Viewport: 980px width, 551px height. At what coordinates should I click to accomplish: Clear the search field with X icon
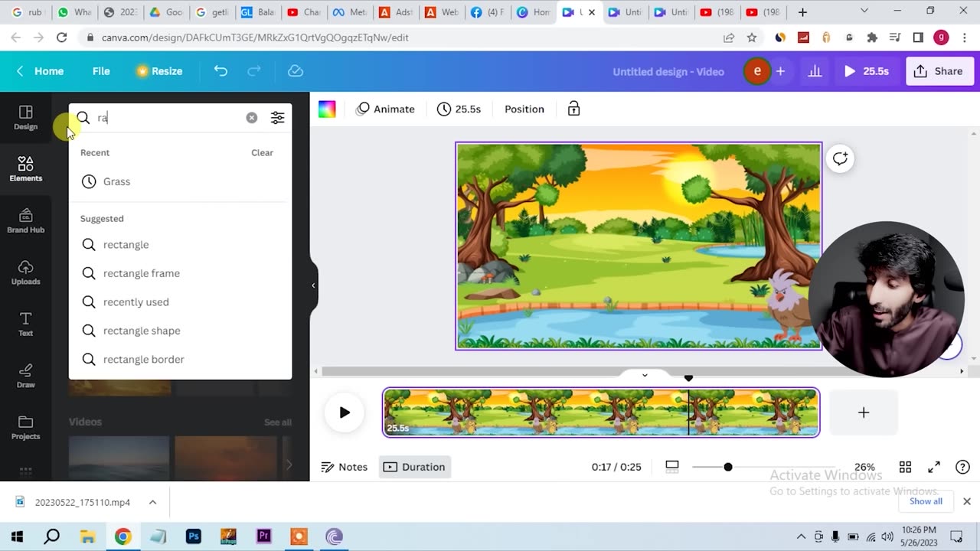(x=252, y=118)
